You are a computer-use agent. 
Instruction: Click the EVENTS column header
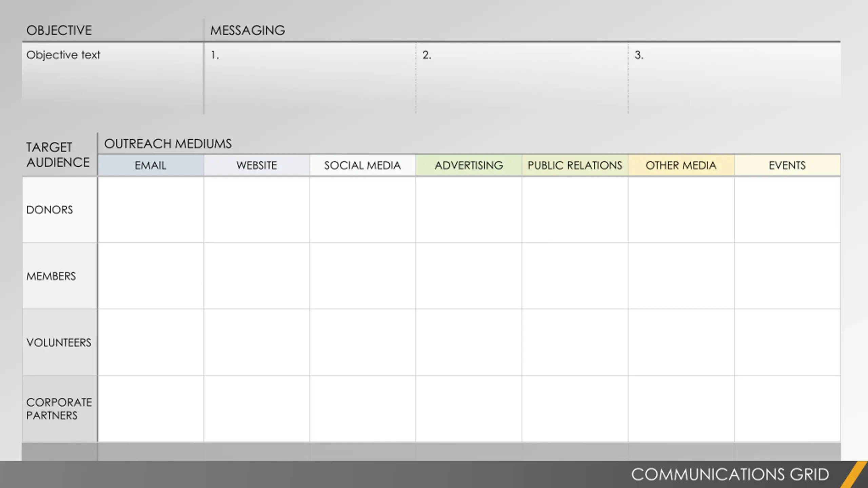pos(787,165)
